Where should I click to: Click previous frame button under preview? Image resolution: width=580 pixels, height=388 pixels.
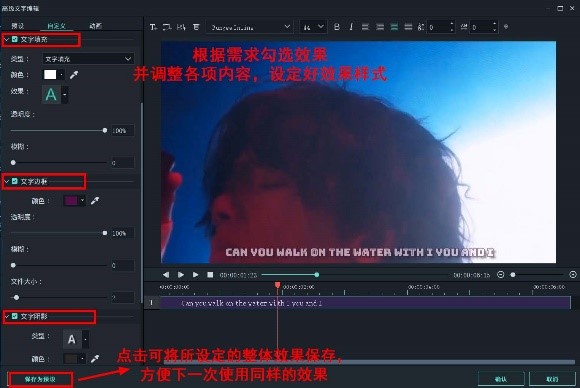[166, 275]
